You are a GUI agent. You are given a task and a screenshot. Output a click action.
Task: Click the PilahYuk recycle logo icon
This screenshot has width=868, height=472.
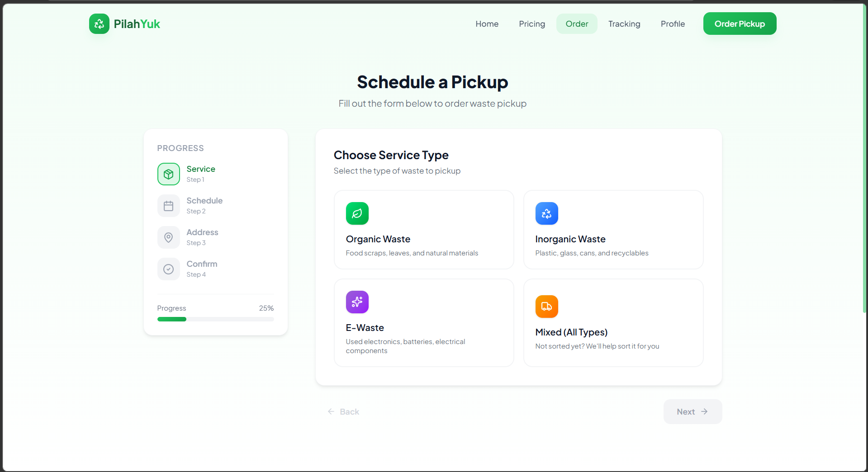(x=99, y=24)
